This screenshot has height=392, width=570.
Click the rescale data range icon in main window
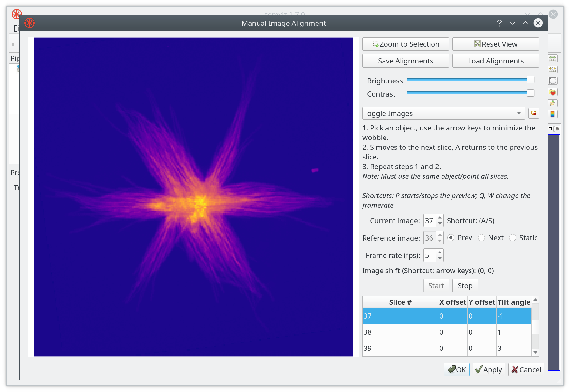(x=553, y=59)
